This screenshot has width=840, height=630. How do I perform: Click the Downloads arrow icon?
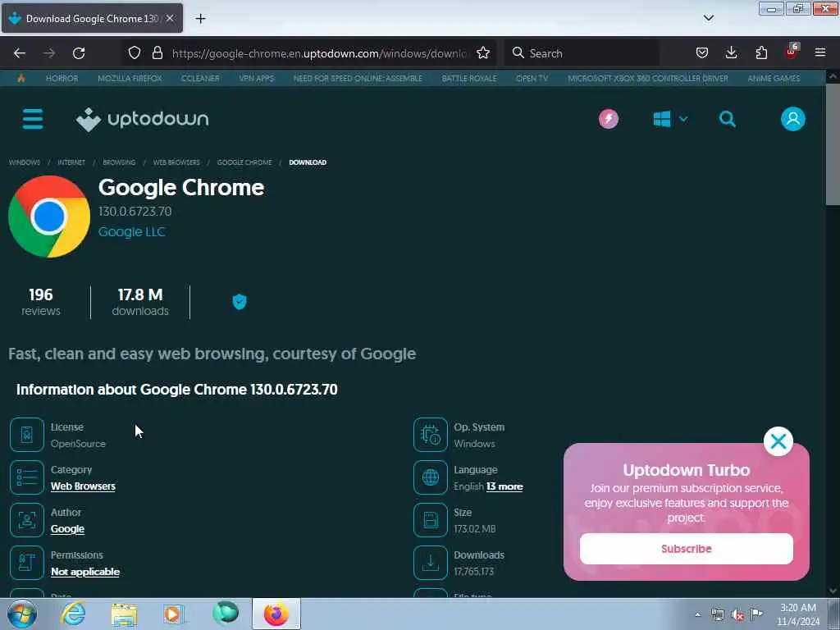pyautogui.click(x=430, y=563)
